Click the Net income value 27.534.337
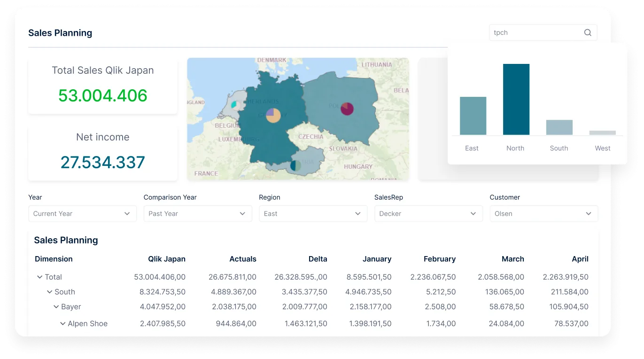This screenshot has width=644, height=359. pyautogui.click(x=103, y=162)
